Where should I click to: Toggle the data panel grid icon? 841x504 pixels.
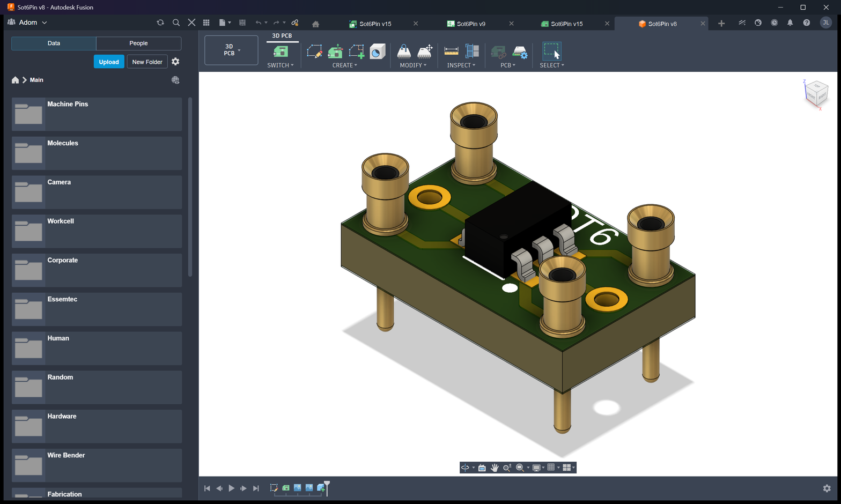click(x=206, y=23)
